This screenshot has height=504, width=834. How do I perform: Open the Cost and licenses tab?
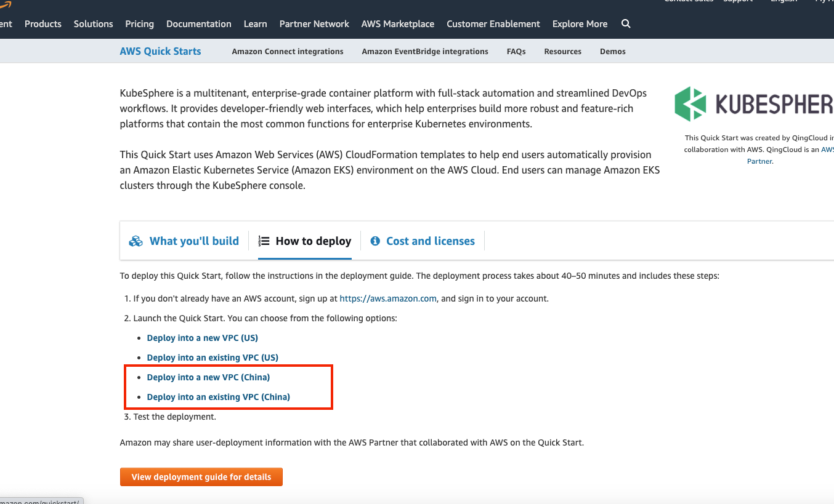430,241
